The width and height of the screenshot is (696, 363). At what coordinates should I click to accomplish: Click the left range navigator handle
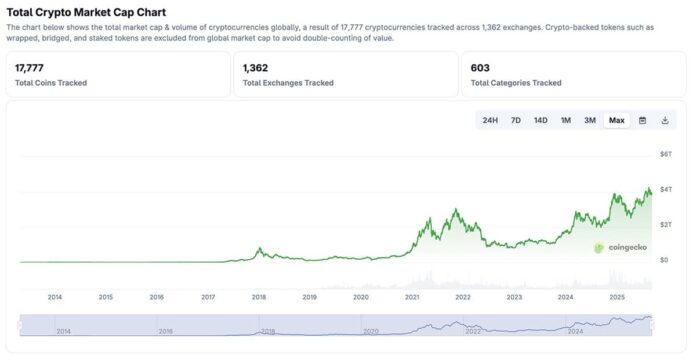pyautogui.click(x=20, y=325)
